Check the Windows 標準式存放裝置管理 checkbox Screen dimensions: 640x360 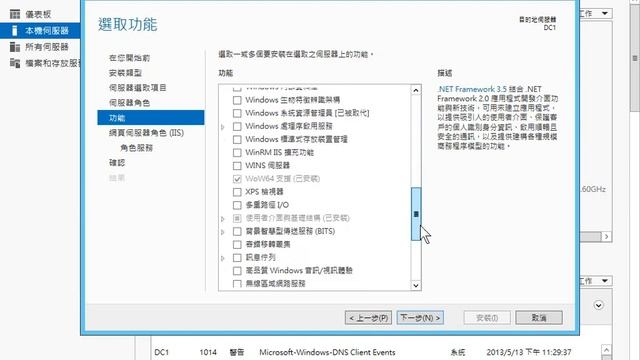click(x=237, y=139)
